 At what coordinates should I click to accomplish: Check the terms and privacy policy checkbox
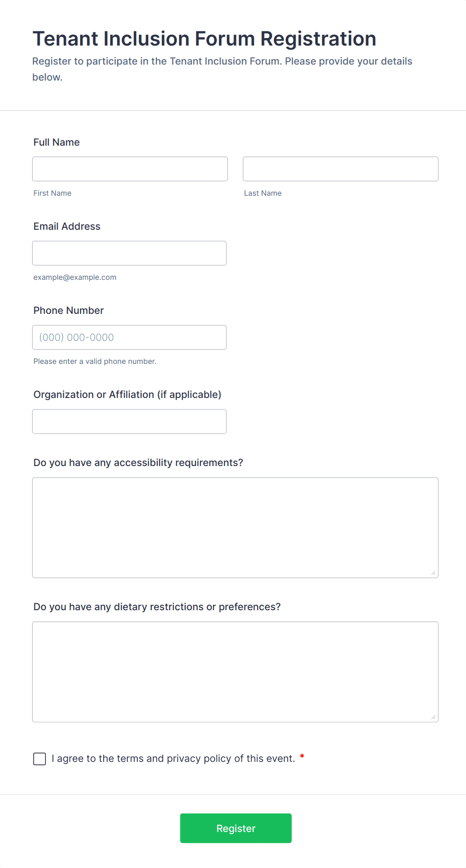coord(40,759)
